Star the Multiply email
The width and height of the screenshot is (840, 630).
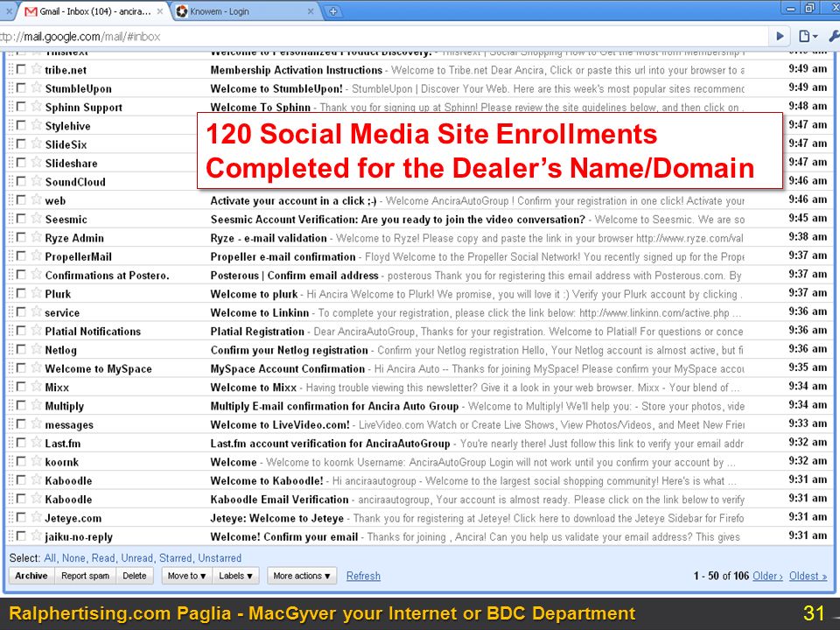tap(37, 405)
